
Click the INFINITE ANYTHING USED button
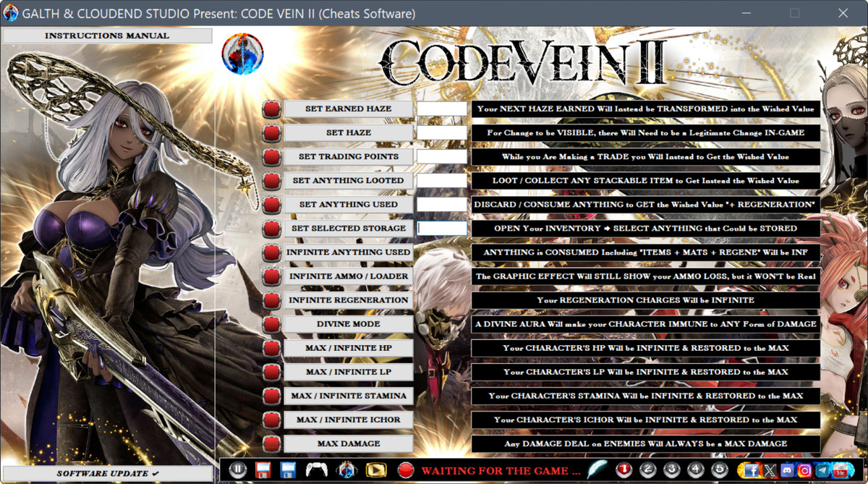click(348, 252)
